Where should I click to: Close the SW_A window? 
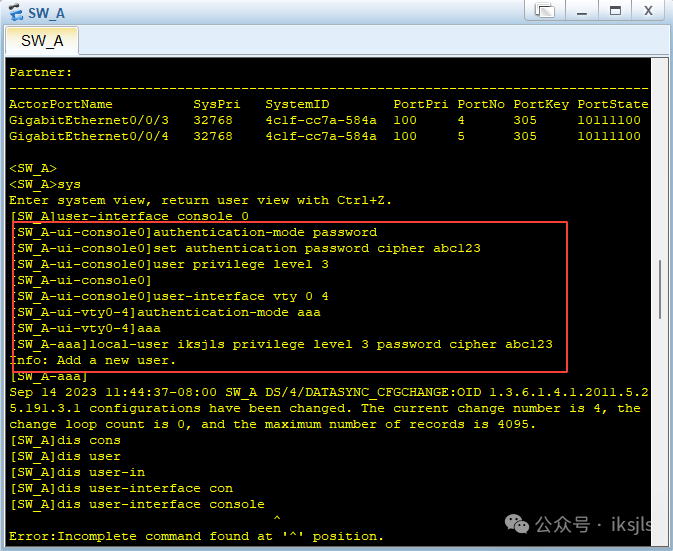648,10
